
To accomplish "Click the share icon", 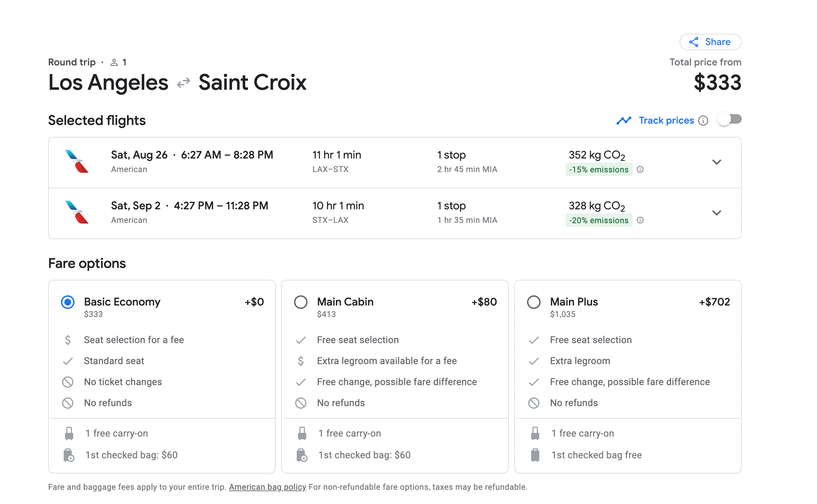I will pyautogui.click(x=693, y=42).
